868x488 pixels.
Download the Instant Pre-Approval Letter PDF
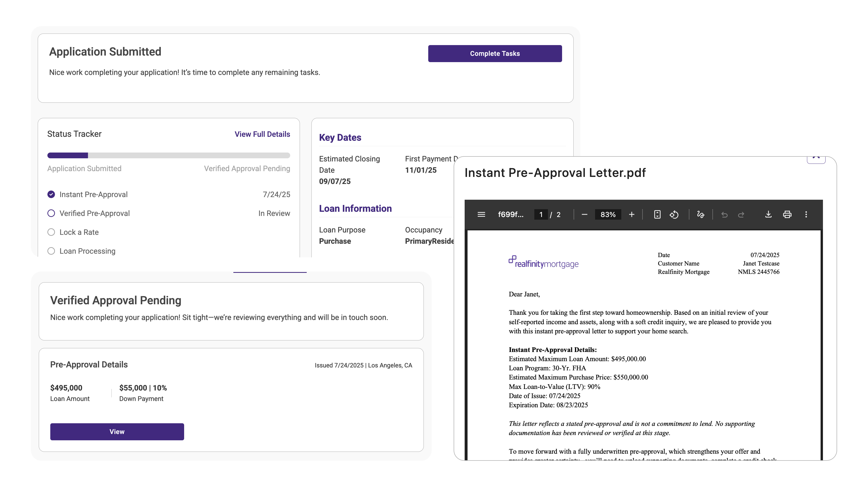(x=768, y=214)
